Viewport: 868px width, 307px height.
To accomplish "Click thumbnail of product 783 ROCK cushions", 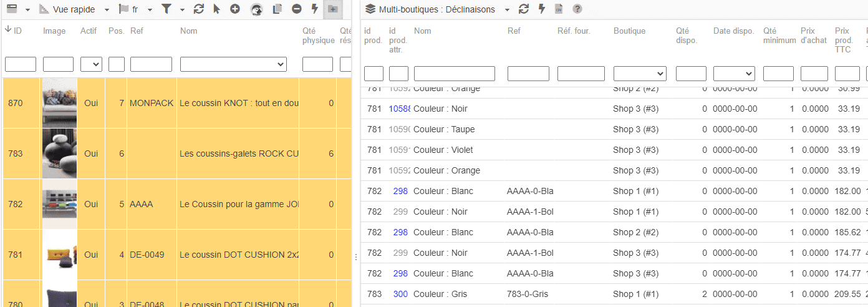I will coord(59,153).
